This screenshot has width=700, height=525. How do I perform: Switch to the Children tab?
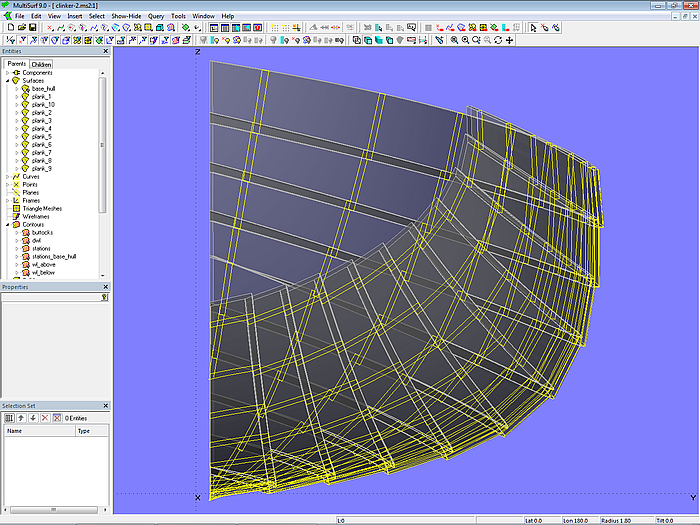[x=41, y=64]
